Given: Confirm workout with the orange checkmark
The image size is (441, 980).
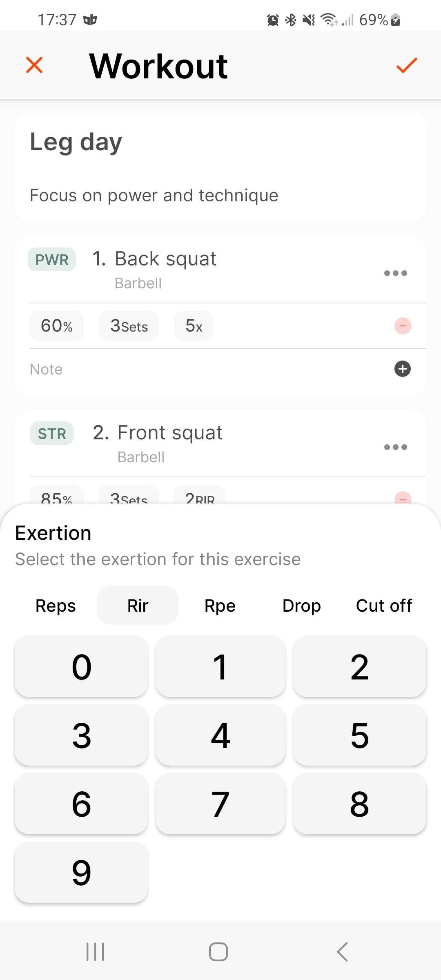Looking at the screenshot, I should [x=407, y=65].
